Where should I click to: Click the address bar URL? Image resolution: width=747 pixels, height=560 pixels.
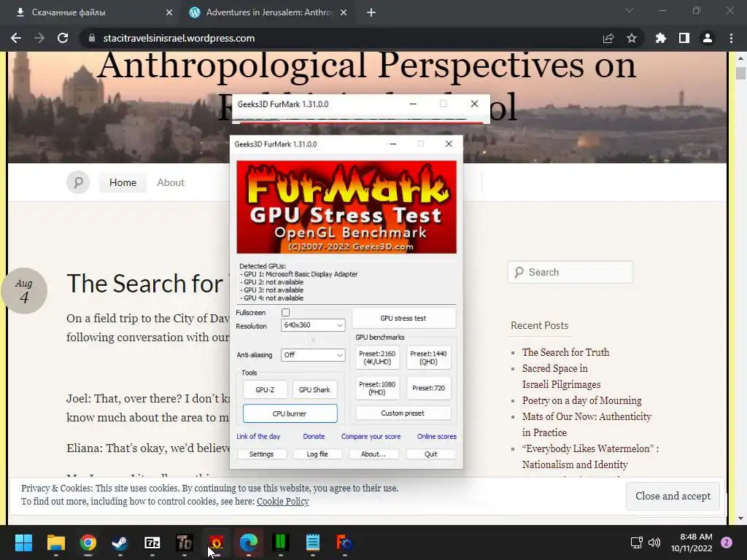pyautogui.click(x=179, y=38)
